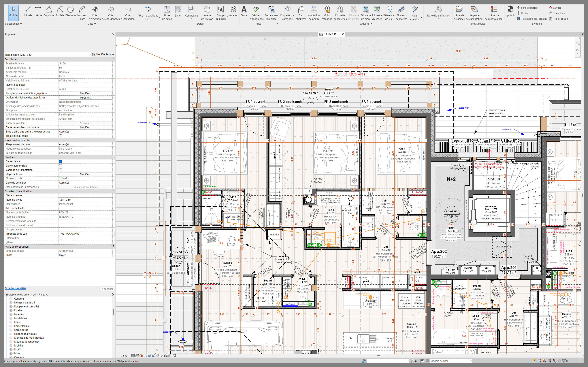Click the Numéro du détail input field

point(85,85)
